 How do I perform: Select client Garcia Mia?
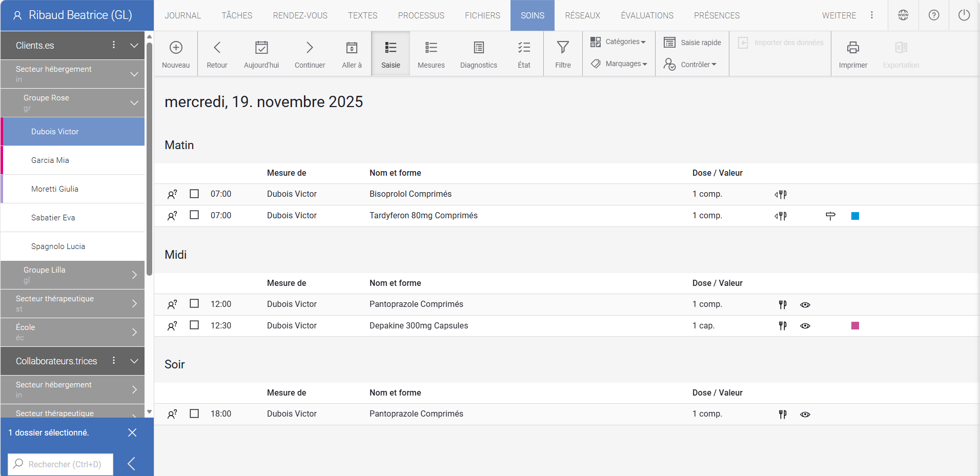(x=50, y=160)
